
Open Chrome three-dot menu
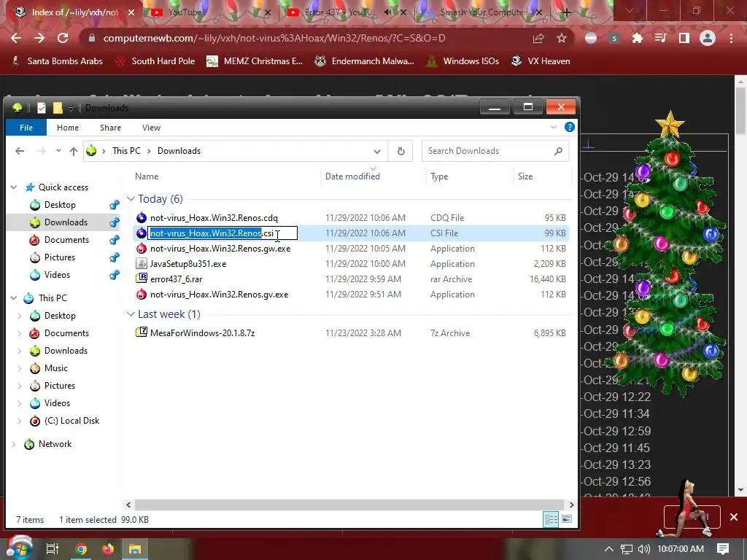pyautogui.click(x=731, y=38)
